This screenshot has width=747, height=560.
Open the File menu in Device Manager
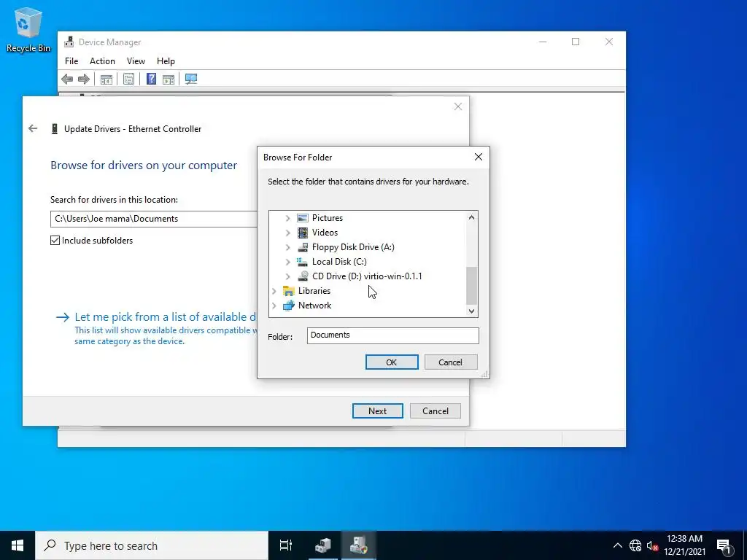tap(71, 61)
